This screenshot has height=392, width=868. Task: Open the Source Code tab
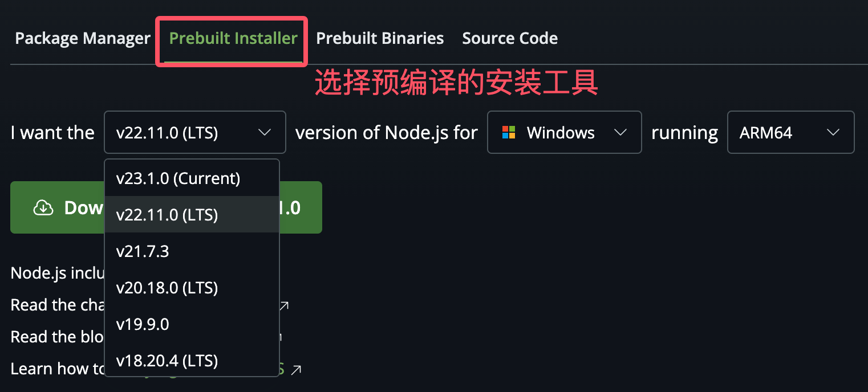coord(509,38)
